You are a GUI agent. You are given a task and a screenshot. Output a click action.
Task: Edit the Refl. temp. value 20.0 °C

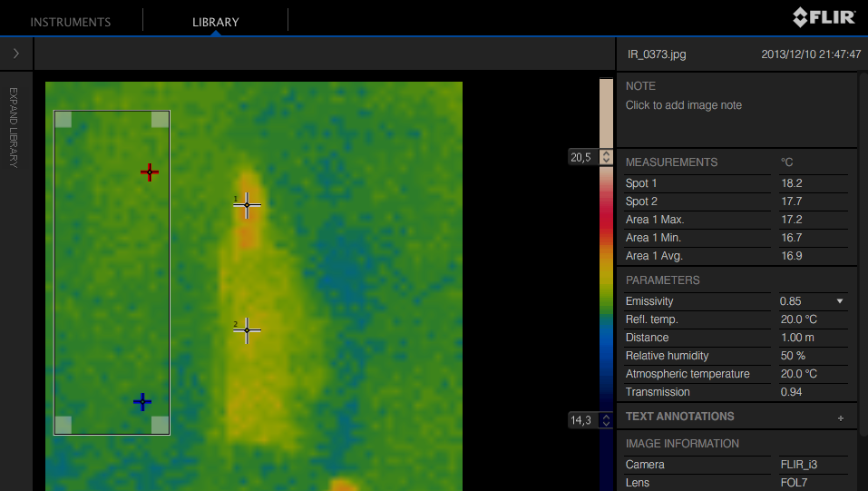799,319
